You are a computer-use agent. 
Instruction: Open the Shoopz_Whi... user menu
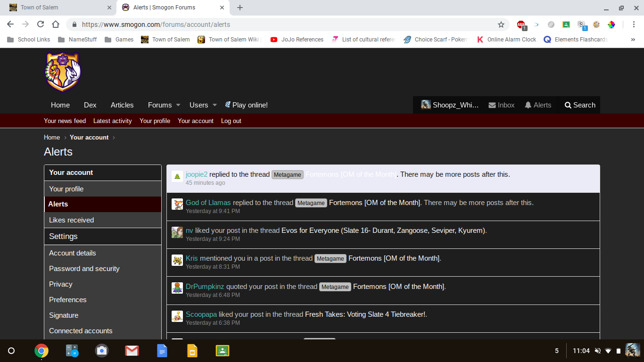450,105
